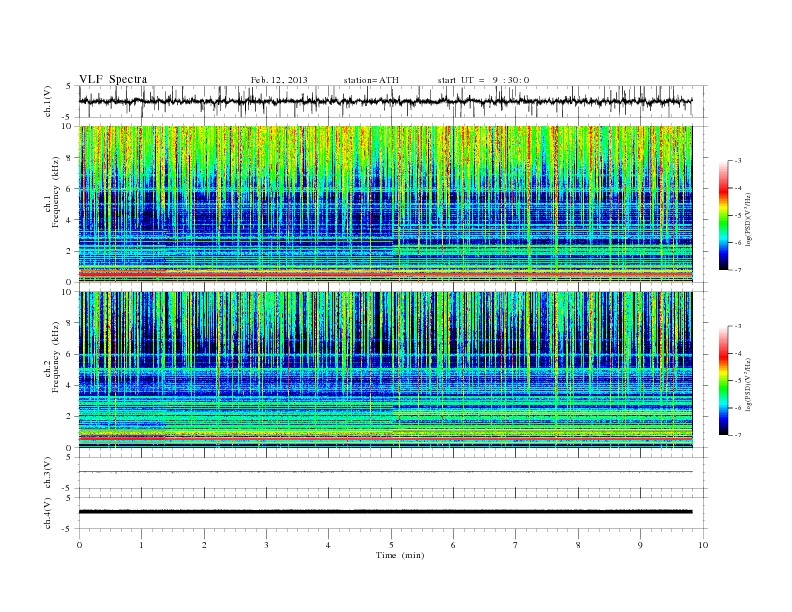Click the thick ch.4 waveform band
The image size is (792, 612).
(x=385, y=512)
